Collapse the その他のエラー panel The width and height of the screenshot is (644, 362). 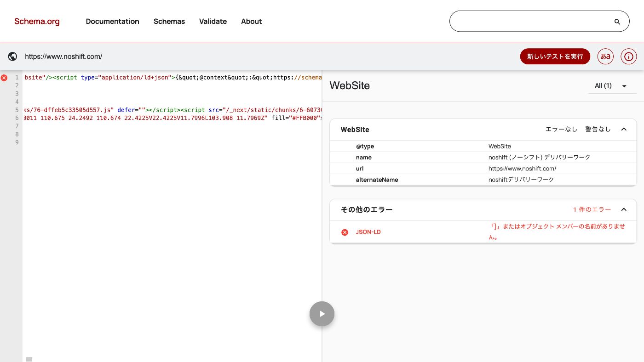(624, 209)
